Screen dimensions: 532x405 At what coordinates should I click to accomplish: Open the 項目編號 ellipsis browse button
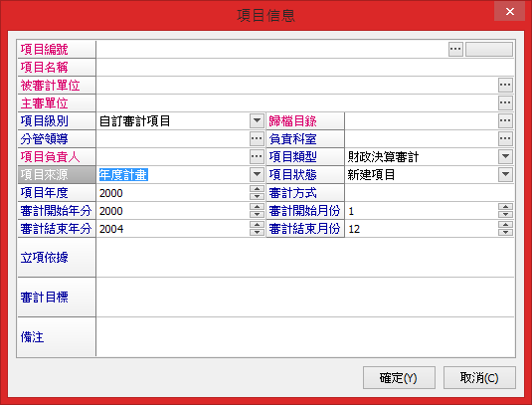pyautogui.click(x=455, y=49)
